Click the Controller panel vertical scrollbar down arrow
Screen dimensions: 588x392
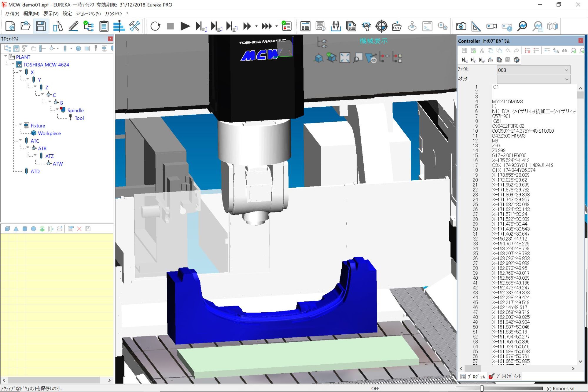580,361
